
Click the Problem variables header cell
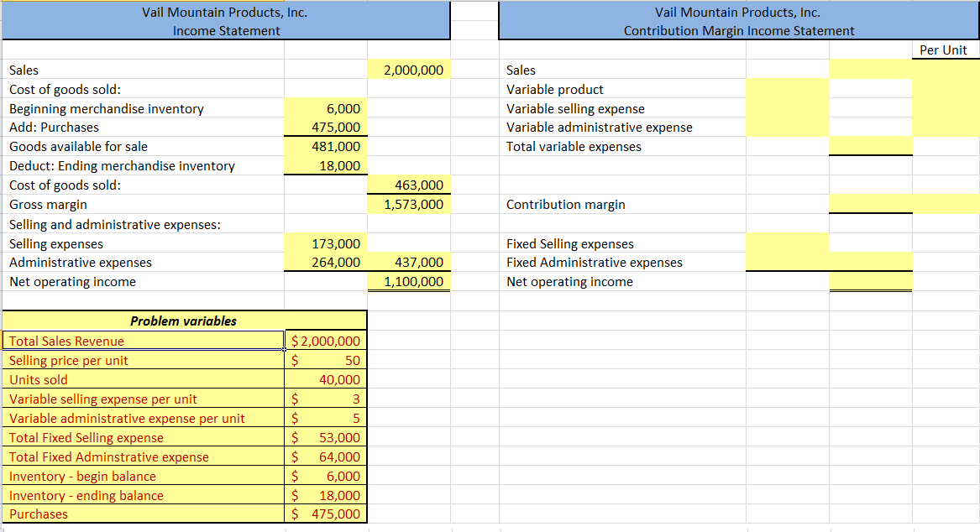(x=185, y=321)
